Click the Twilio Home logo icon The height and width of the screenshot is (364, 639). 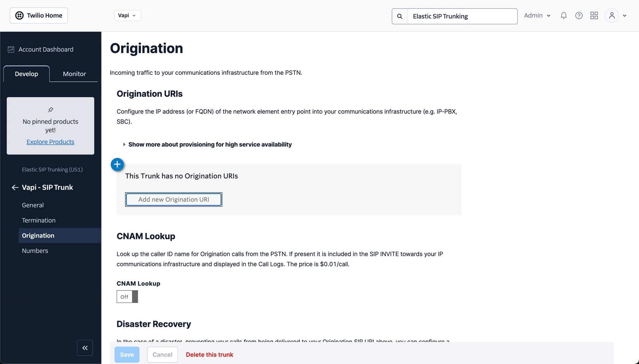(x=19, y=15)
